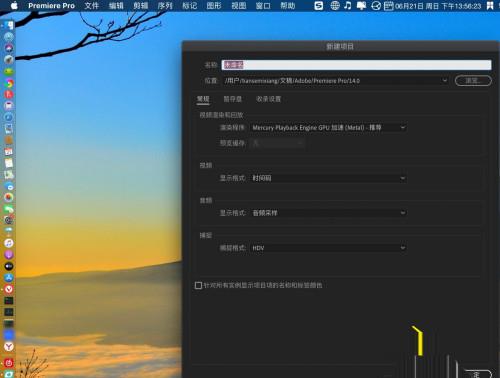Click into the project name field
Viewport: 500px width, 378px height.
[356, 65]
